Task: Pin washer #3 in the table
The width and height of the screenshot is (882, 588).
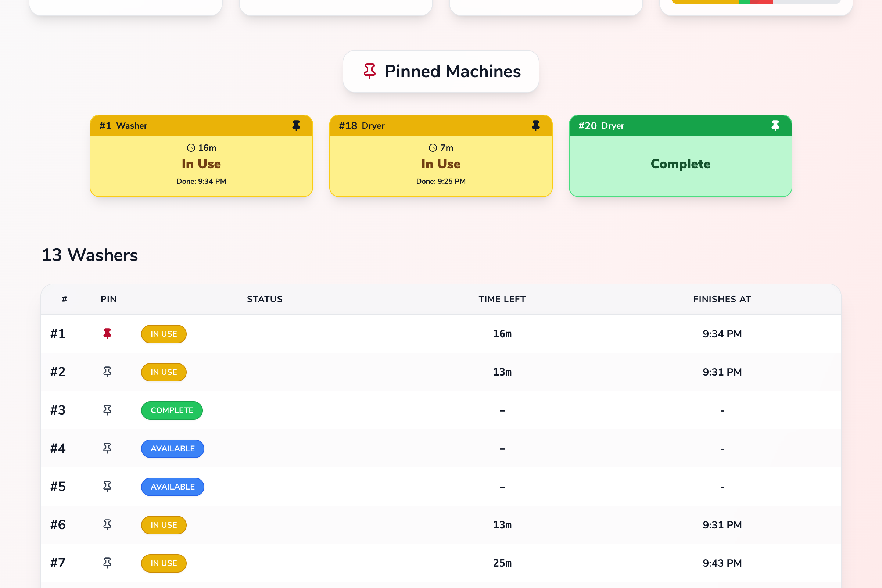Action: coord(107,410)
